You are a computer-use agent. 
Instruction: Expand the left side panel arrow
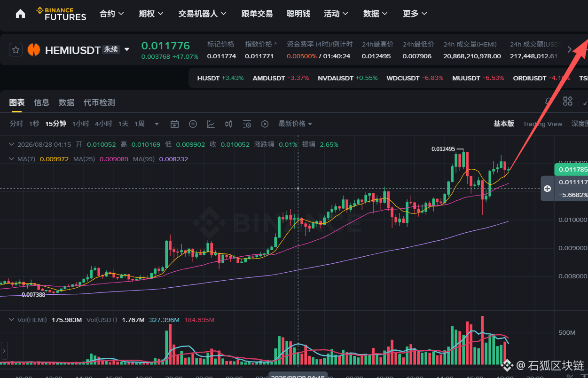pos(4,351)
